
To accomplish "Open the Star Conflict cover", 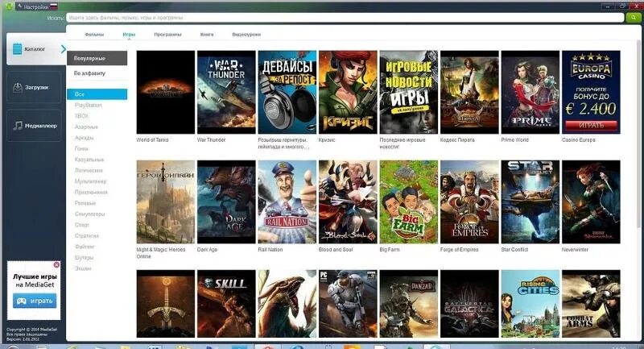I will click(530, 202).
